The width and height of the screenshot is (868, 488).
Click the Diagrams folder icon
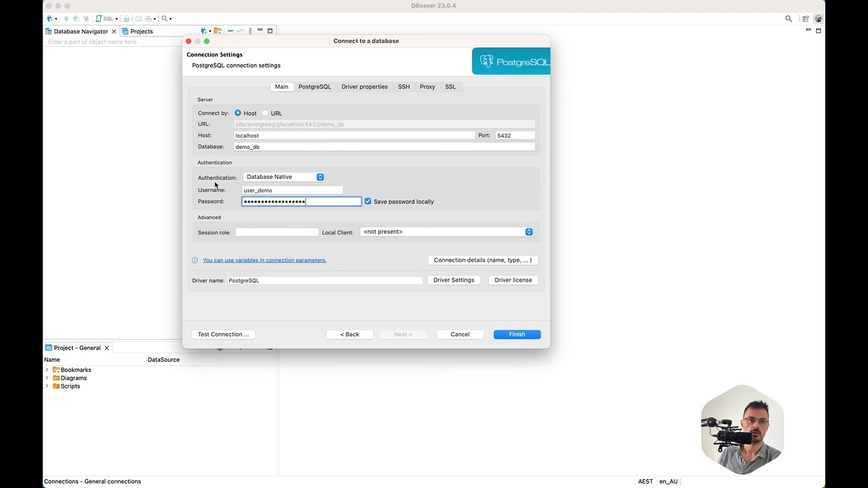click(56, 378)
